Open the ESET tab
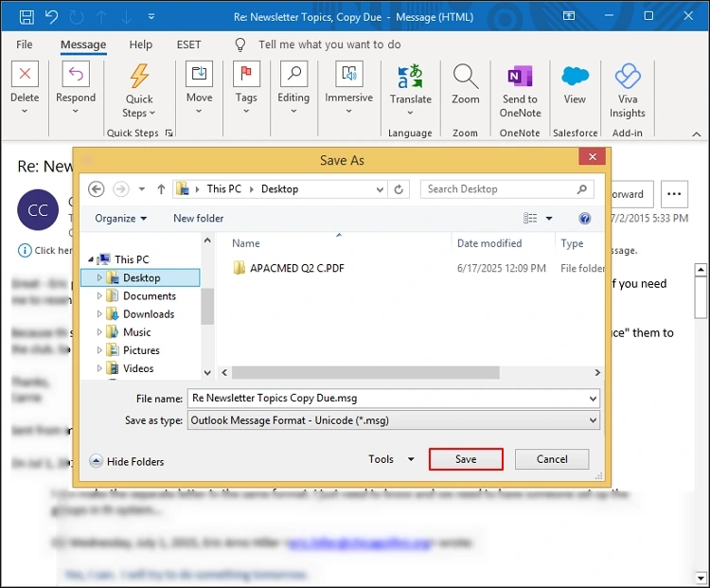Screen dimensions: 710x588 click(188, 45)
